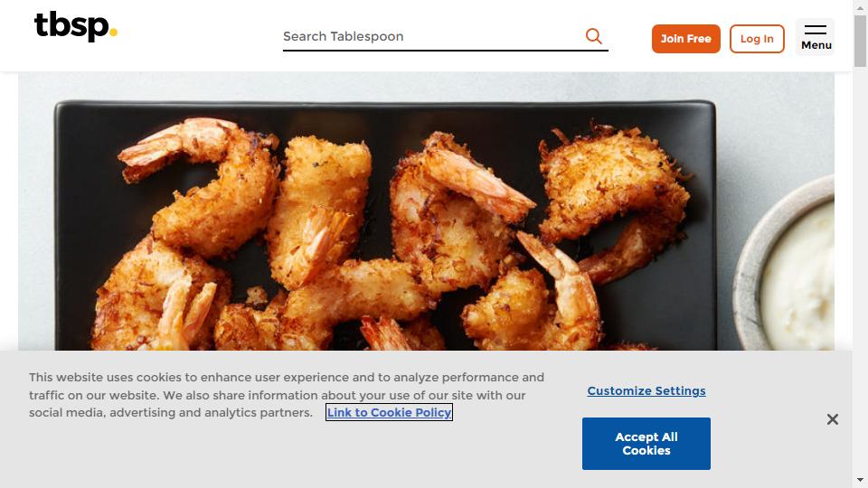Accept All Cookies
The height and width of the screenshot is (488, 868).
coord(646,444)
